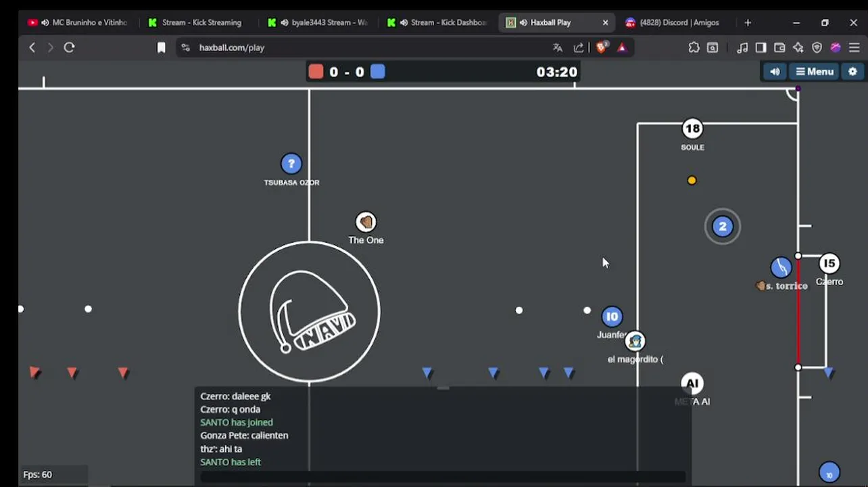The image size is (868, 487).
Task: Open the extensions puzzle icon
Action: 694,47
